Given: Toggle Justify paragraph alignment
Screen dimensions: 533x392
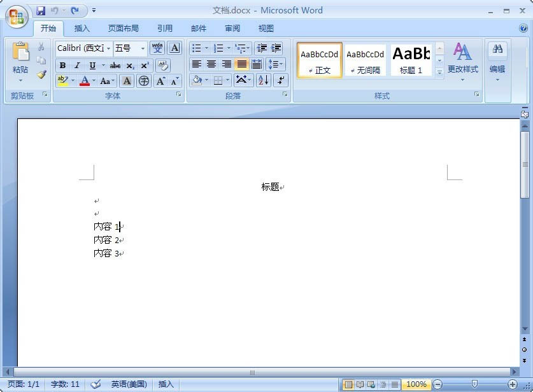Looking at the screenshot, I should point(242,64).
